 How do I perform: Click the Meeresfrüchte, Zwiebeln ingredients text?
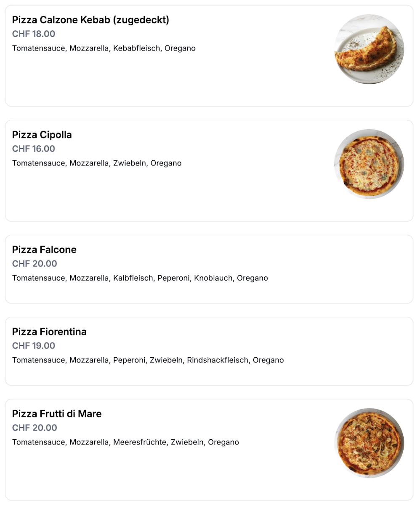[x=125, y=442]
